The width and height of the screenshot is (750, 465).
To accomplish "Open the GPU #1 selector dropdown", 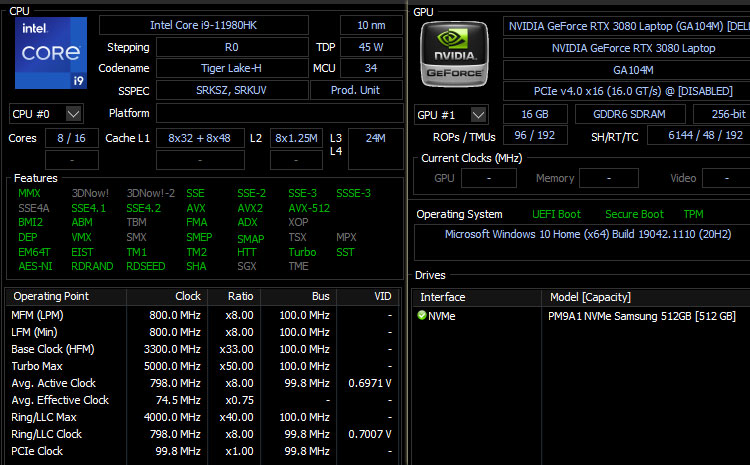I will click(x=451, y=114).
